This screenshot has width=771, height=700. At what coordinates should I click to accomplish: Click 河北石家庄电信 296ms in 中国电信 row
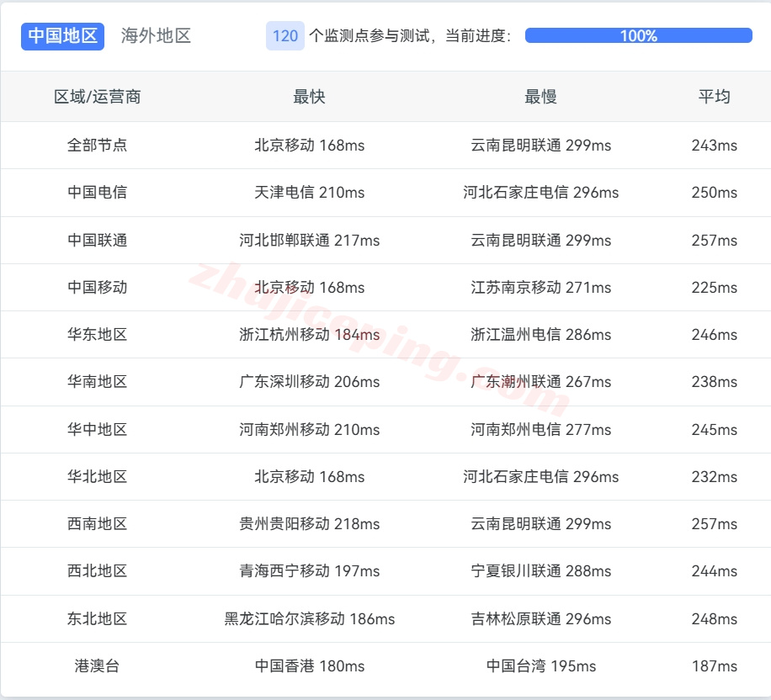coord(540,192)
